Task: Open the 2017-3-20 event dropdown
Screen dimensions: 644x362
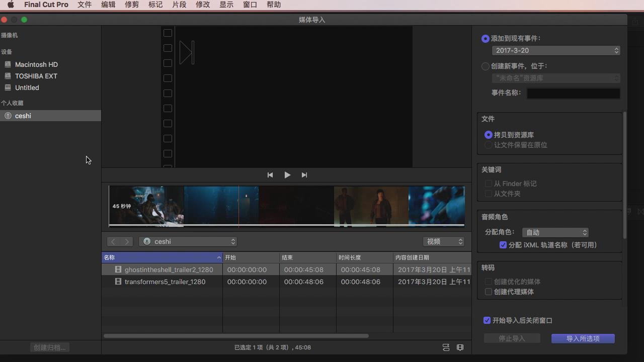Action: 556,50
